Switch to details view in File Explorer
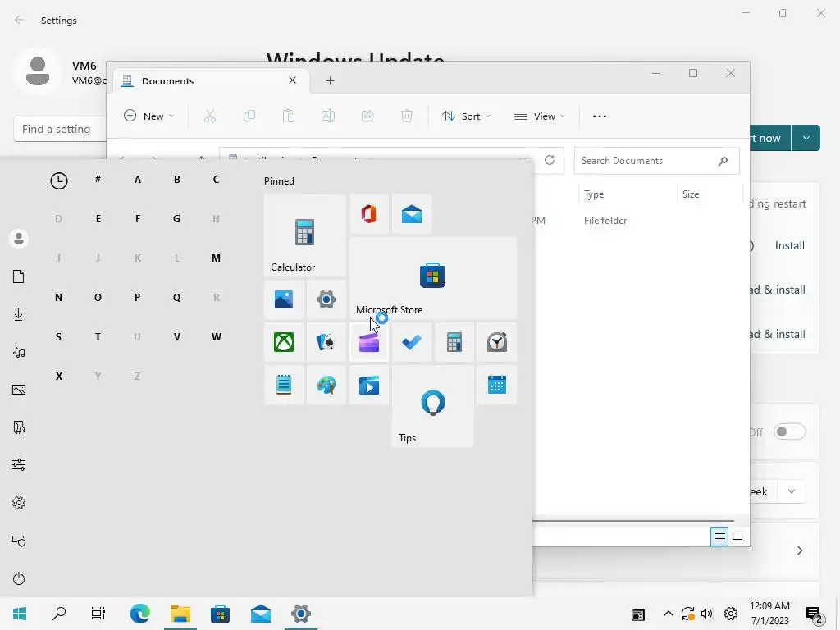The height and width of the screenshot is (630, 840). (x=719, y=536)
